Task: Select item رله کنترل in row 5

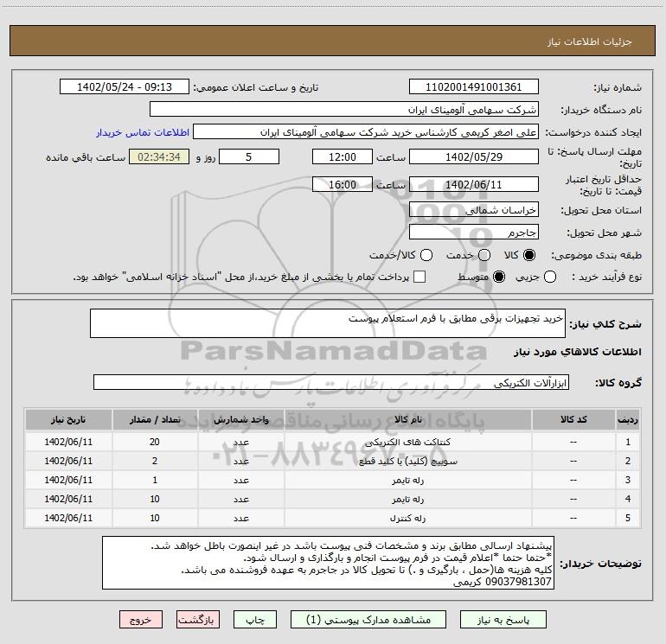Action: tap(407, 519)
